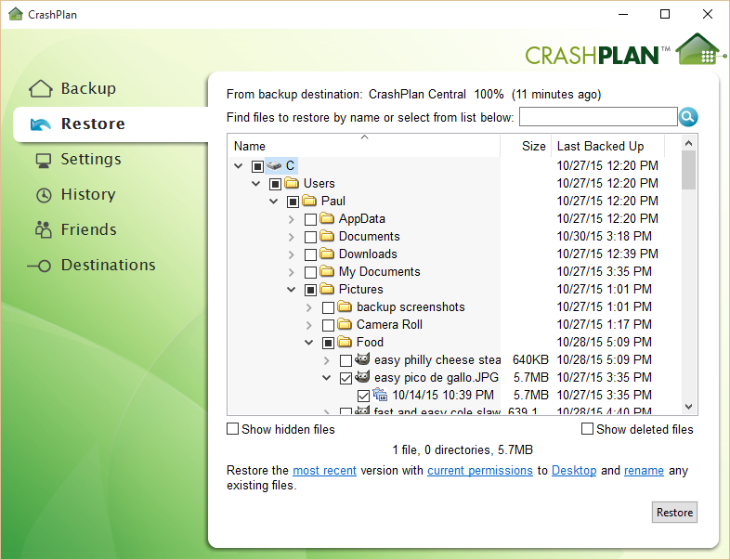Collapse the Food folder
This screenshot has width=730, height=560.
click(x=309, y=343)
